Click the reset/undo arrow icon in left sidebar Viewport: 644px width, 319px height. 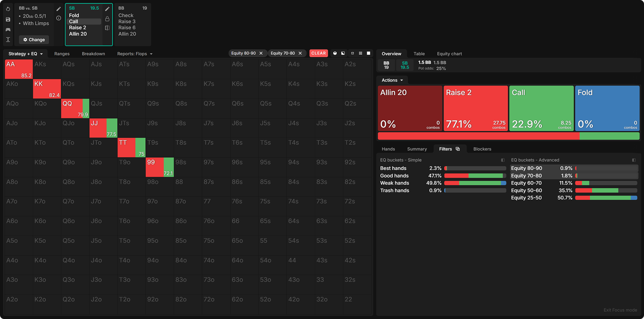click(8, 9)
